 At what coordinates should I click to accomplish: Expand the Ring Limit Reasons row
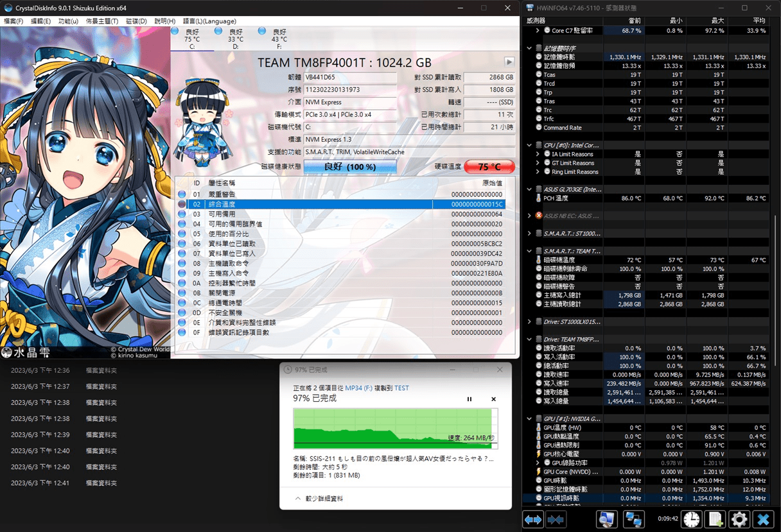click(538, 172)
